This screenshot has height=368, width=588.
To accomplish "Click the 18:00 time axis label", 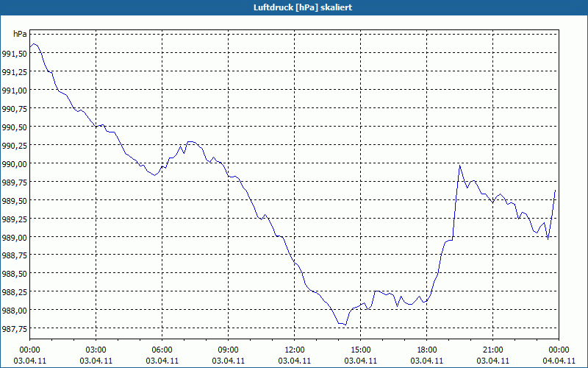I will (427, 350).
